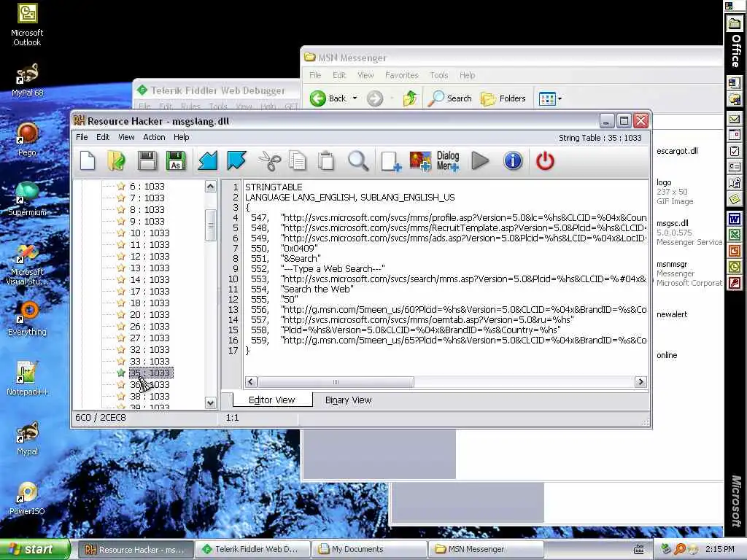Image resolution: width=747 pixels, height=560 pixels.
Task: Select the Supermium desktop icon
Action: pos(27,199)
